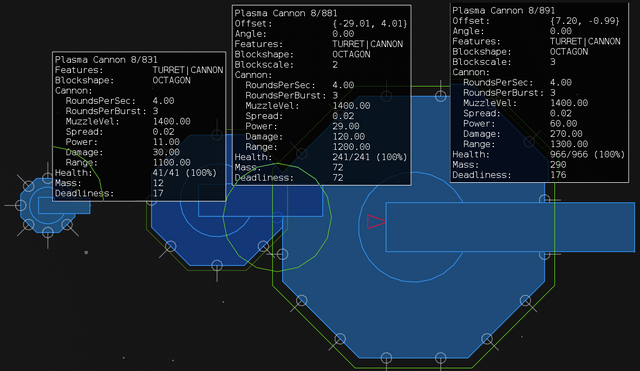Select the large cannon's long rectangular barrel
This screenshot has height=371, width=640.
[510, 227]
